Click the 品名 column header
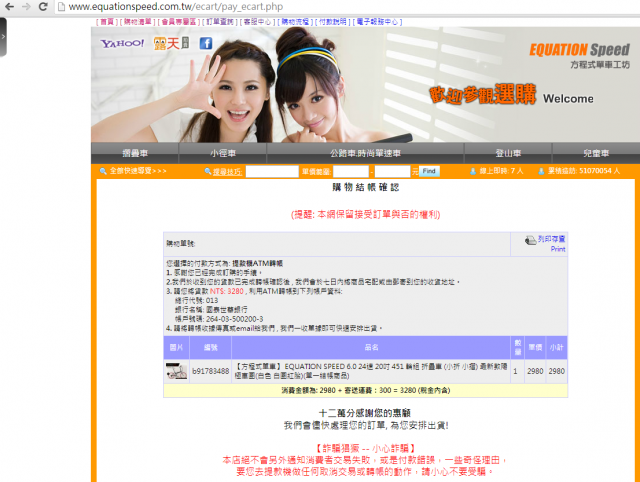Screen dimensions: 640x482 371,347
